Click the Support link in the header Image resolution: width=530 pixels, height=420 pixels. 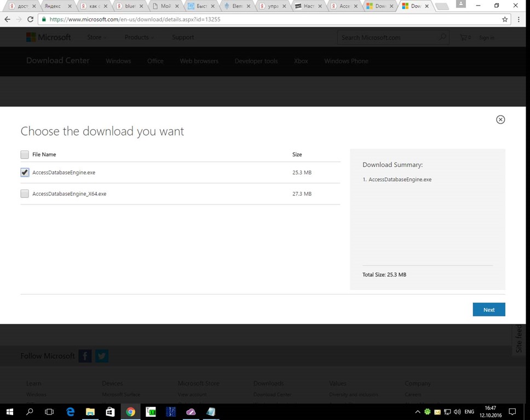pyautogui.click(x=183, y=37)
